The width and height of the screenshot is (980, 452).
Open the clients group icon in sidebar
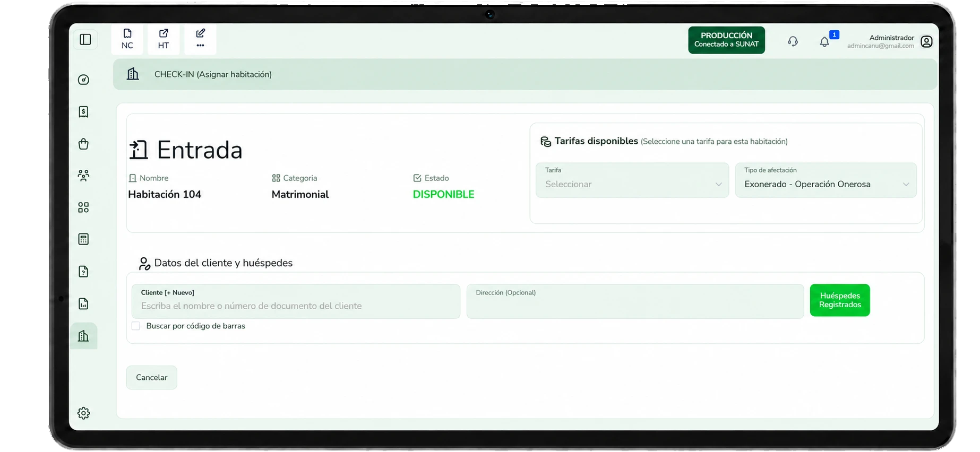pos(83,176)
